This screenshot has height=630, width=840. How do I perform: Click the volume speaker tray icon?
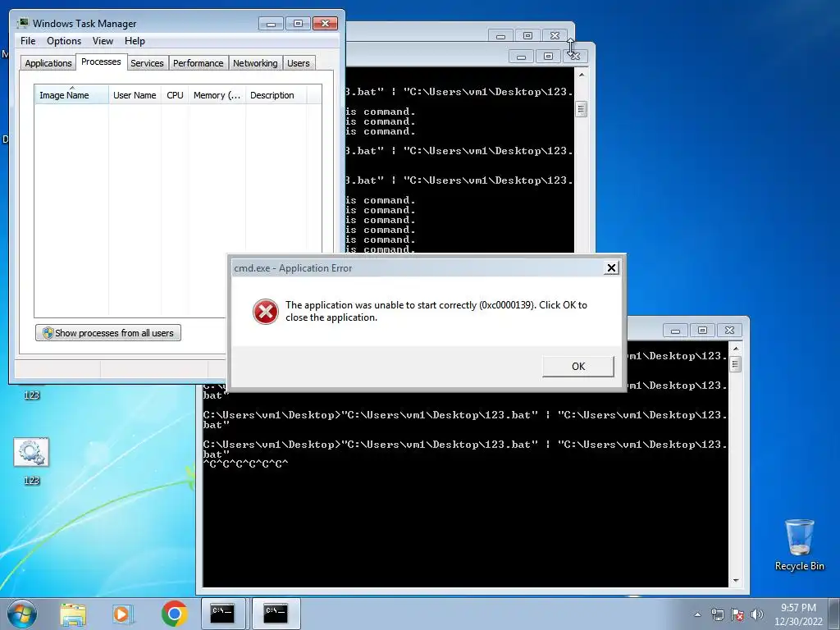tap(757, 614)
